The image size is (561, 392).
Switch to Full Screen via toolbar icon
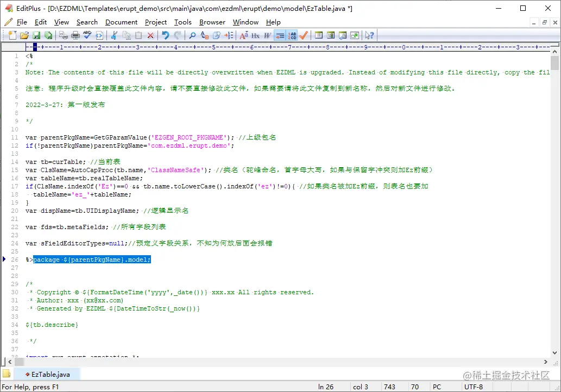pyautogui.click(x=355, y=35)
